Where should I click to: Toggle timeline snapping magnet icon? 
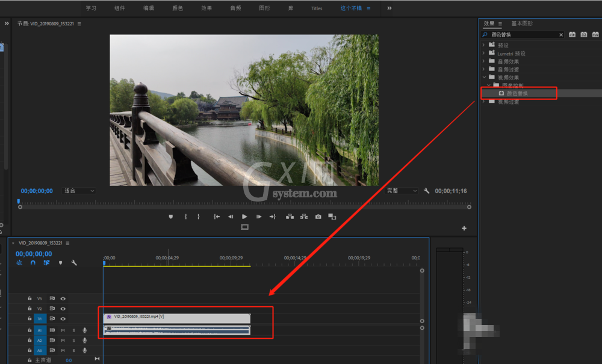(x=33, y=263)
